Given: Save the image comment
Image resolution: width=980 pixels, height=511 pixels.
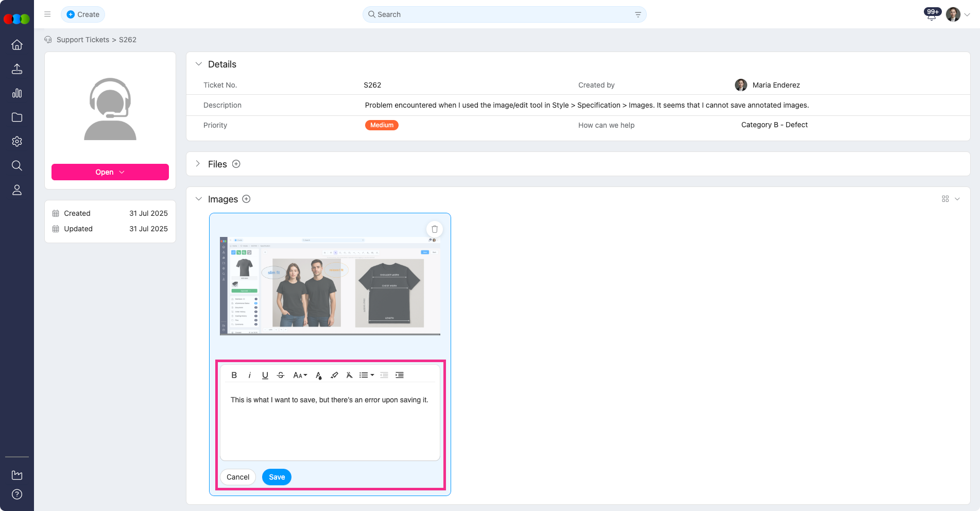Looking at the screenshot, I should point(277,477).
